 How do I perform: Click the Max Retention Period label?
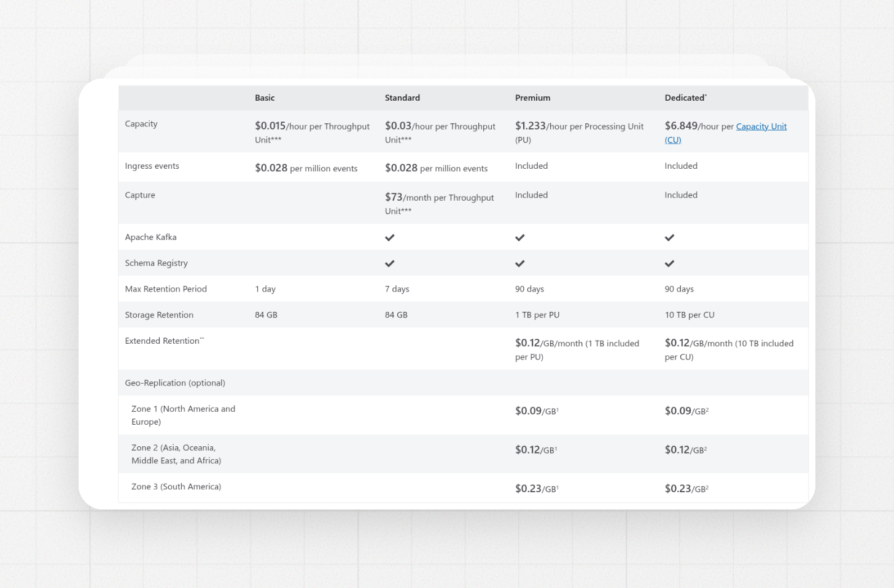[166, 289]
